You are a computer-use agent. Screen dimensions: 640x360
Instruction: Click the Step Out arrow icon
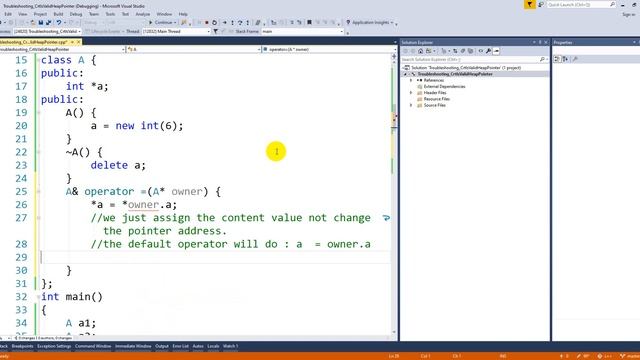point(247,22)
